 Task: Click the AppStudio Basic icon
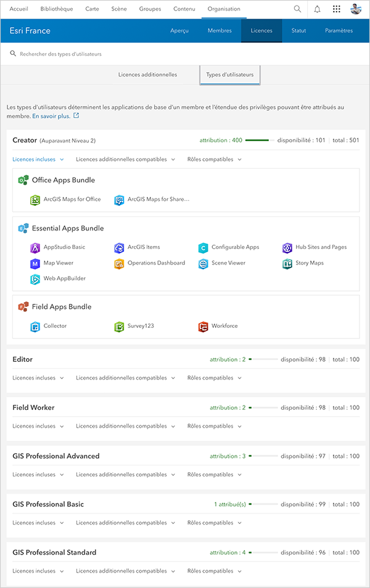36,247
